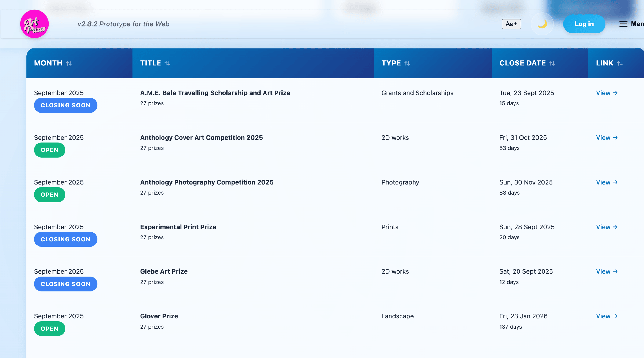The width and height of the screenshot is (644, 358).
Task: View the Anthology Cover Art Competition link
Action: [x=607, y=137]
